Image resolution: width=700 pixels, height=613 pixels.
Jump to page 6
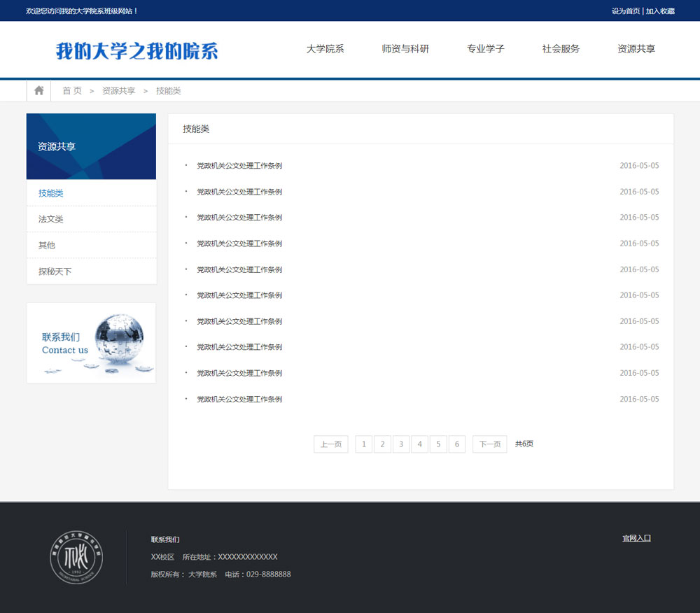456,444
